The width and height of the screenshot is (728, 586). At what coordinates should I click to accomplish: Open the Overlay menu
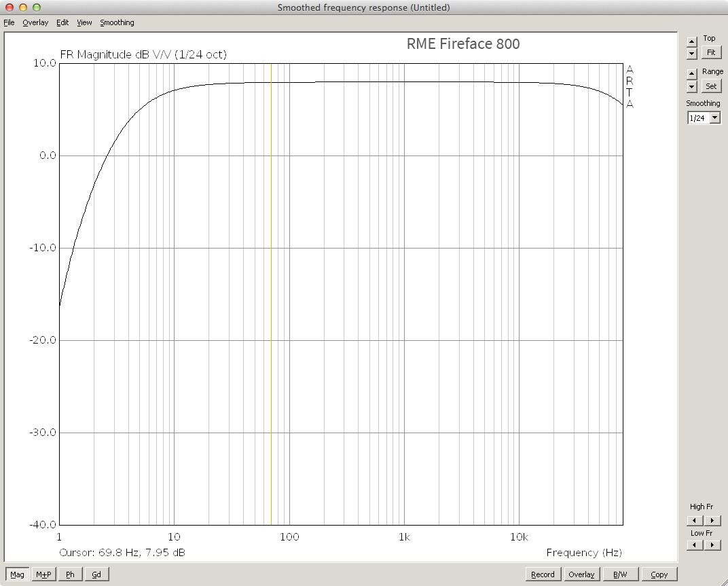click(35, 22)
